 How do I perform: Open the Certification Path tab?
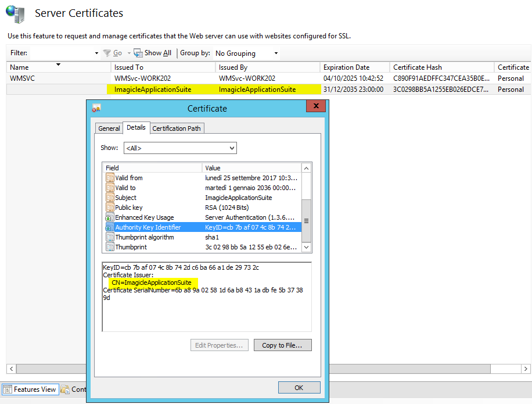[x=177, y=128]
